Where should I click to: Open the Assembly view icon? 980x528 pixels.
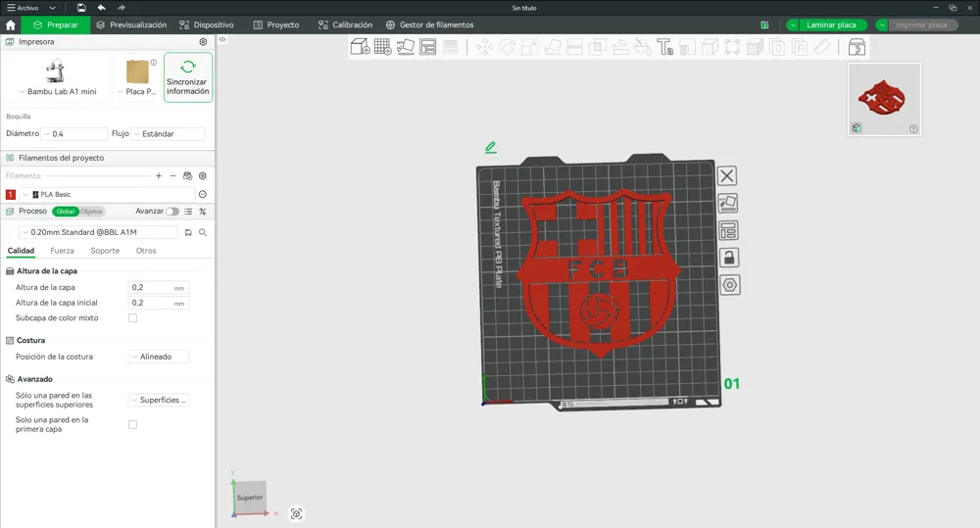[x=857, y=47]
